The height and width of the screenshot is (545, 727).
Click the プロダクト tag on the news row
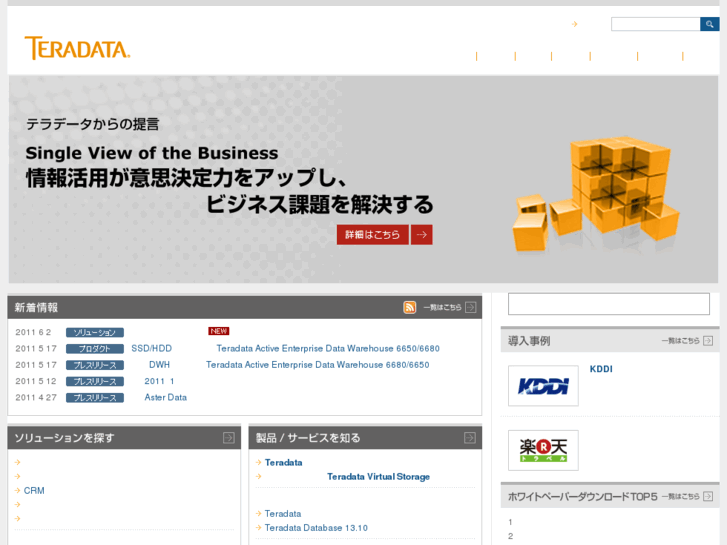95,349
